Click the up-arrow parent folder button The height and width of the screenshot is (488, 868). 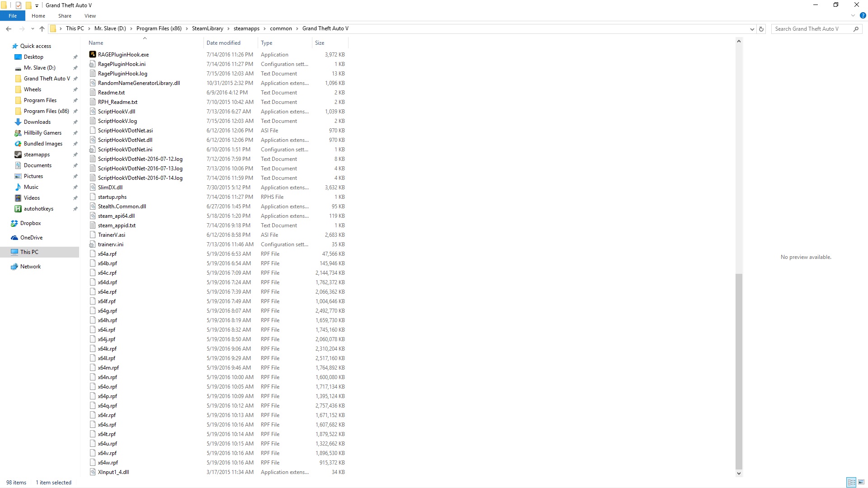click(42, 29)
